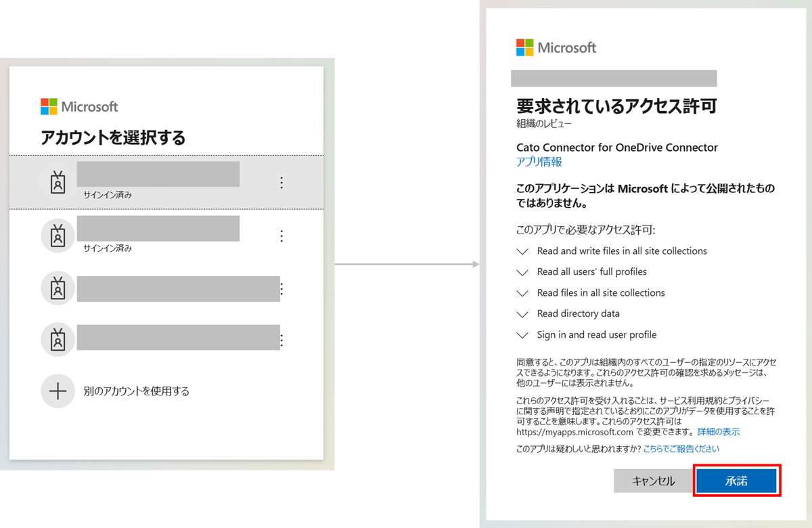Select the second account's badge icon
The width and height of the screenshot is (812, 528).
pyautogui.click(x=58, y=236)
